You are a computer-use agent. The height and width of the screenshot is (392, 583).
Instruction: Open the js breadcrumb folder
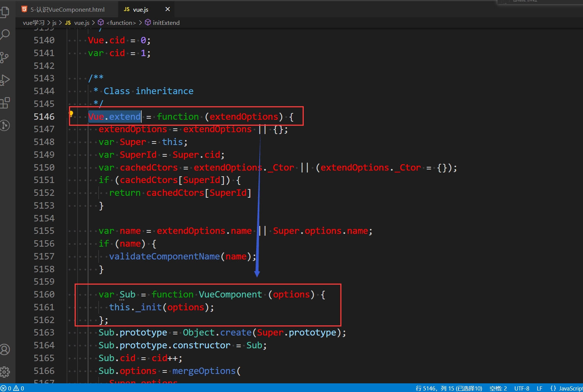tap(54, 23)
